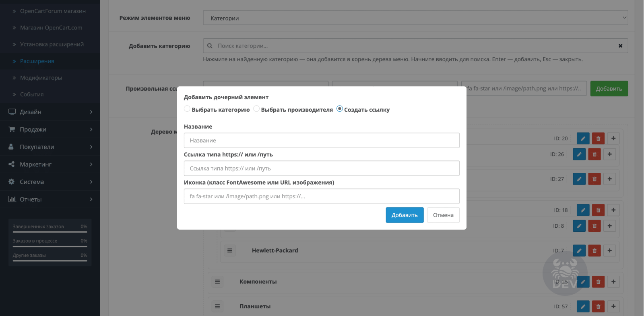Delete the menu item with ID: 26
This screenshot has height=316, width=644.
point(594,154)
